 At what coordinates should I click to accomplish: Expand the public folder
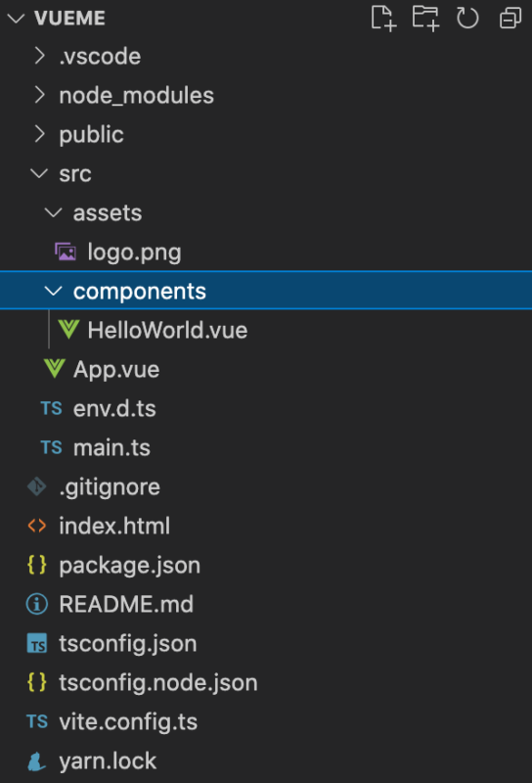(x=39, y=134)
